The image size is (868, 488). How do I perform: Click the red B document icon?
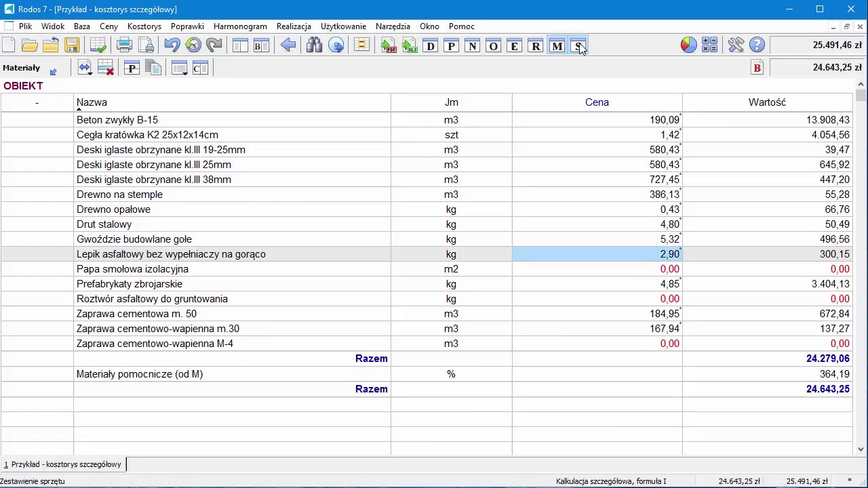pyautogui.click(x=757, y=68)
